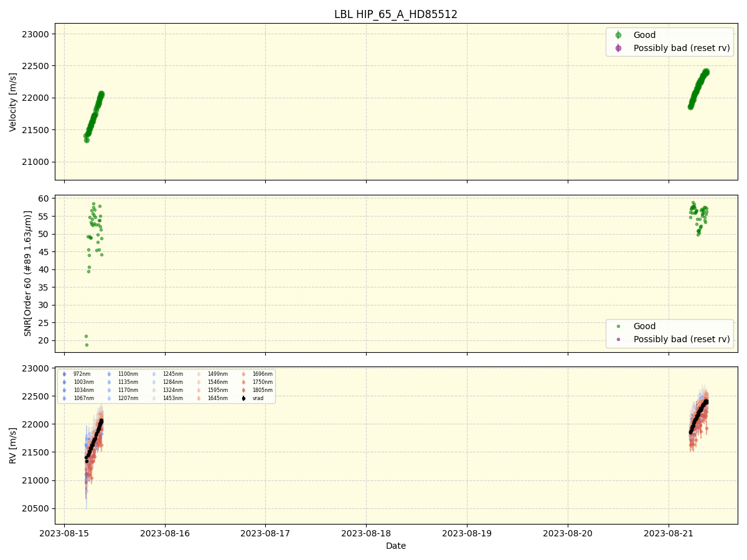
Task: Click the black vrad legend marker
Action: click(x=243, y=398)
